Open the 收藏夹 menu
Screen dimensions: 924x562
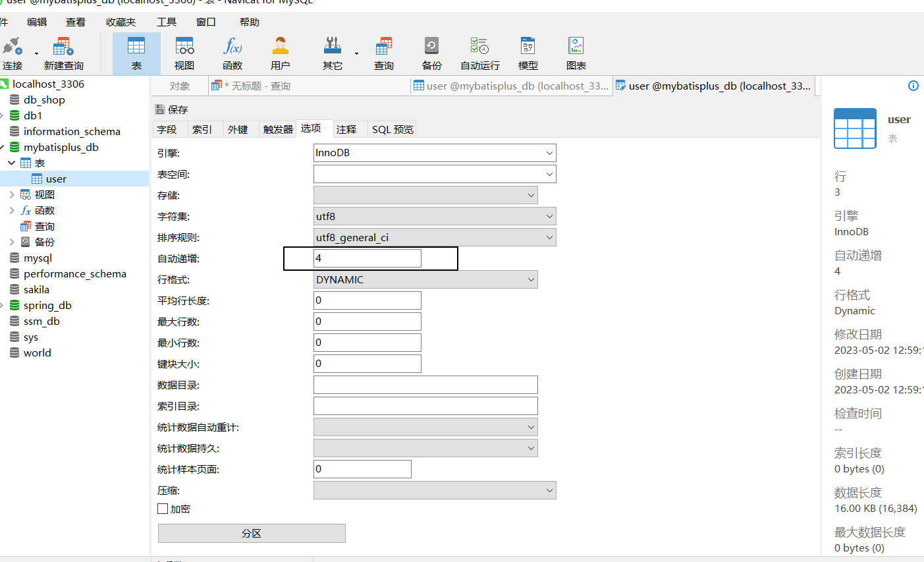pyautogui.click(x=121, y=22)
